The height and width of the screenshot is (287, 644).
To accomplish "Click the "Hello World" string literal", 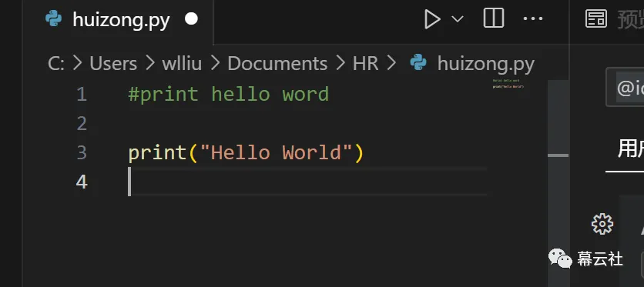I will point(276,152).
